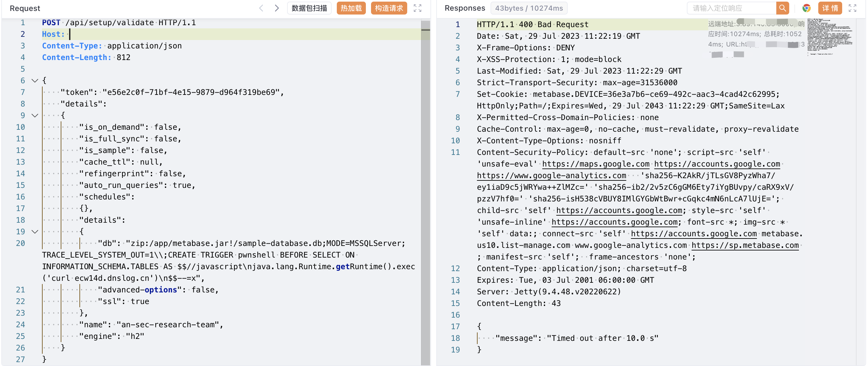Open the https://sp.metabase.com link
868x366 pixels.
pyautogui.click(x=745, y=245)
